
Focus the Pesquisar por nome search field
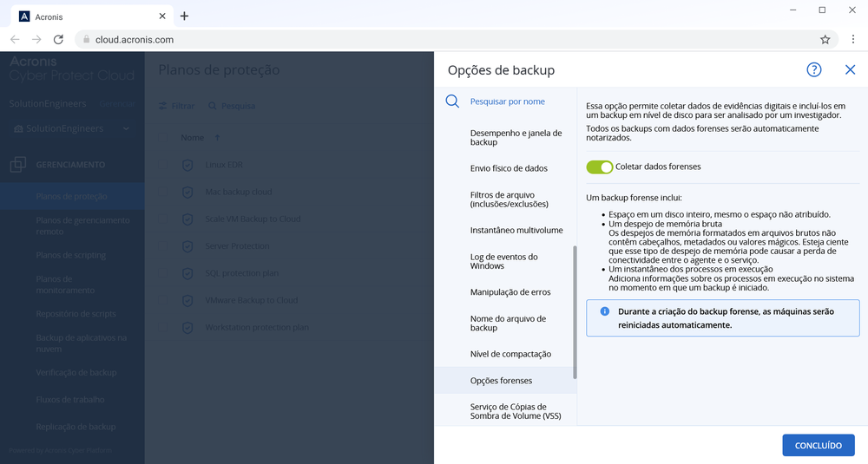click(x=508, y=101)
